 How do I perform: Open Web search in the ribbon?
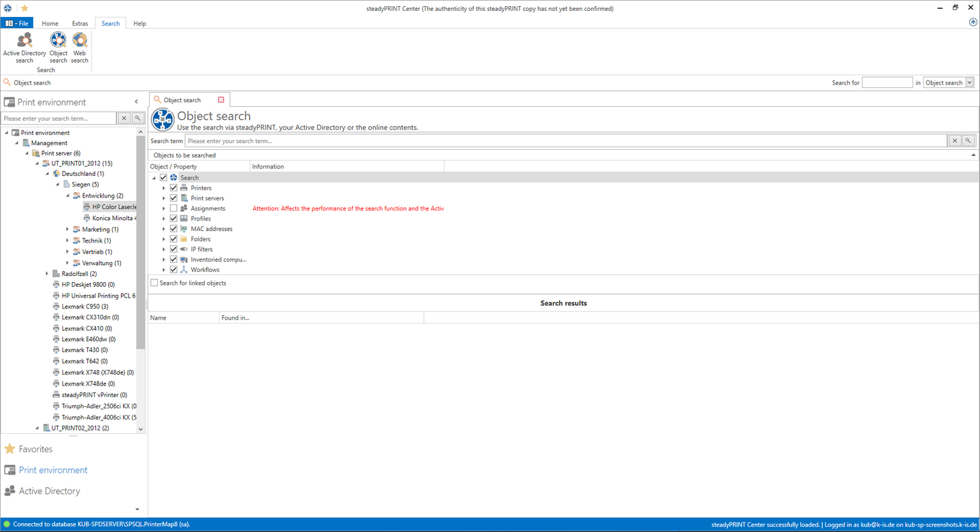click(80, 48)
